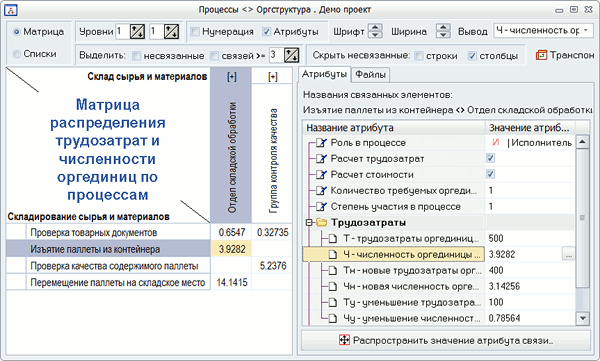The height and width of the screenshot is (361, 600).
Task: Click matrix cell with value 0.32735
Action: (x=272, y=232)
